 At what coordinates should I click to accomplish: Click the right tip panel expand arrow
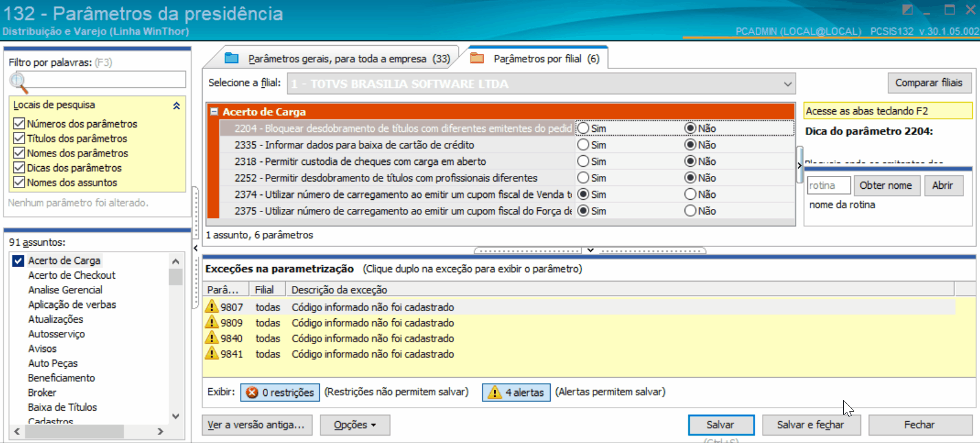point(799,165)
